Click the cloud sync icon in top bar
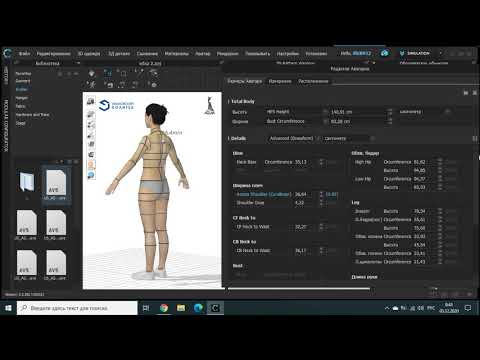 click(x=384, y=53)
